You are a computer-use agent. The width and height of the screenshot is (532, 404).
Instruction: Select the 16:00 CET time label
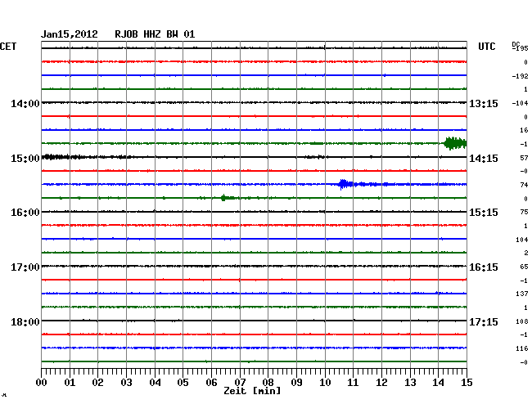click(x=25, y=213)
